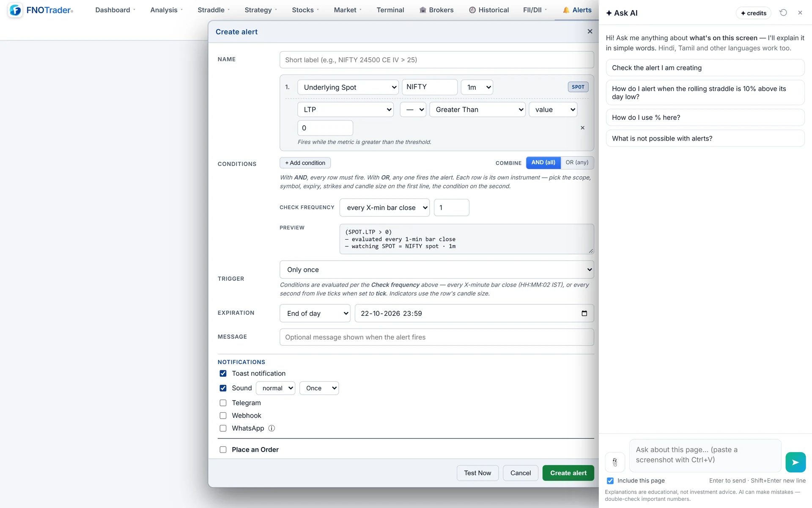812x508 pixels.
Task: Reset the Ask AI conversation icon
Action: point(783,13)
